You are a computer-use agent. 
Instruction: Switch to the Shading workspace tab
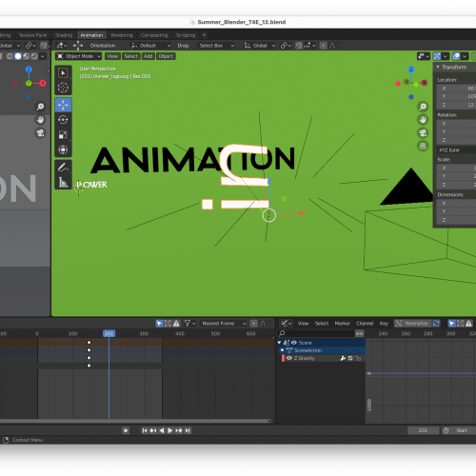click(64, 35)
